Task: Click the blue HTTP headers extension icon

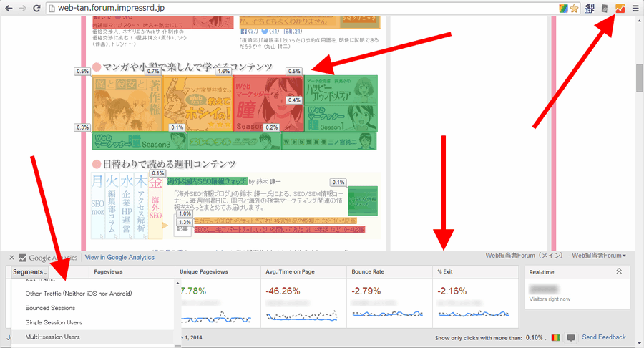Action: click(x=590, y=8)
